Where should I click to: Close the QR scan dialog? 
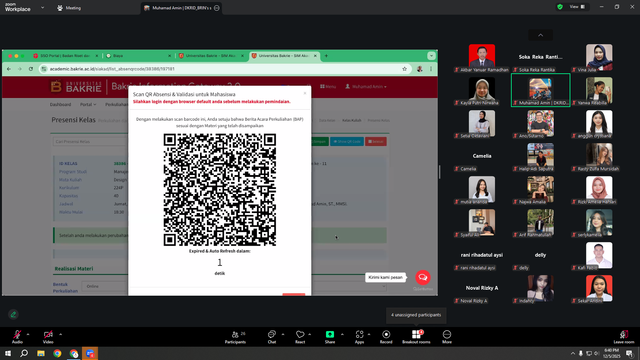point(305,93)
